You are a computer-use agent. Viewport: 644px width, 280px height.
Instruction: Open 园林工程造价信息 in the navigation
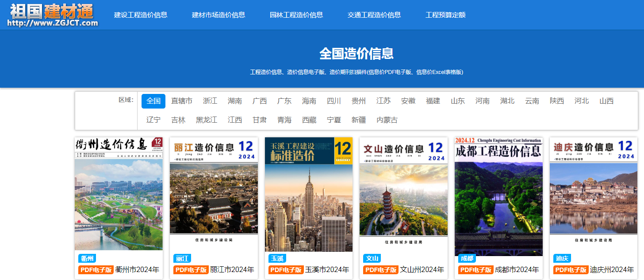(296, 15)
